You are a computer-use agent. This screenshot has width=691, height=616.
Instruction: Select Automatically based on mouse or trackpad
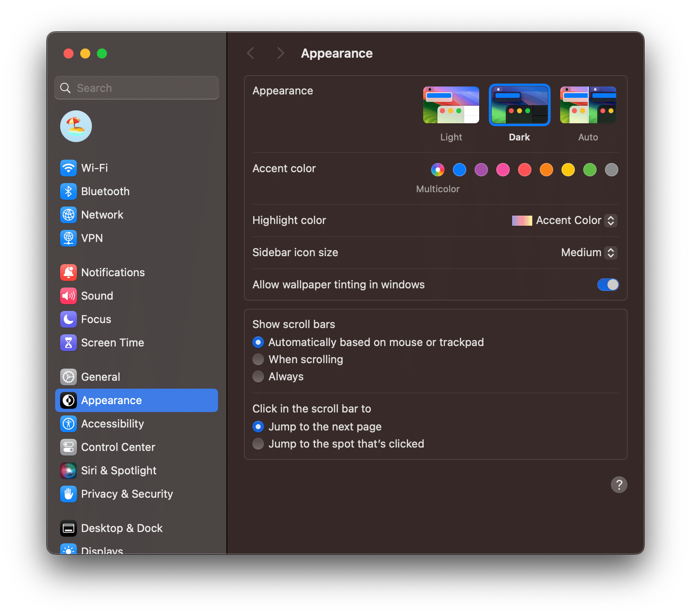click(258, 342)
